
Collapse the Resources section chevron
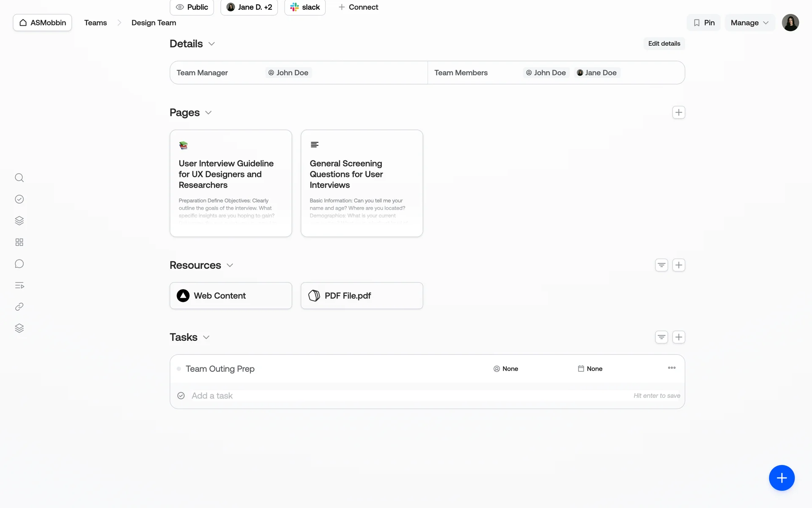click(x=230, y=265)
